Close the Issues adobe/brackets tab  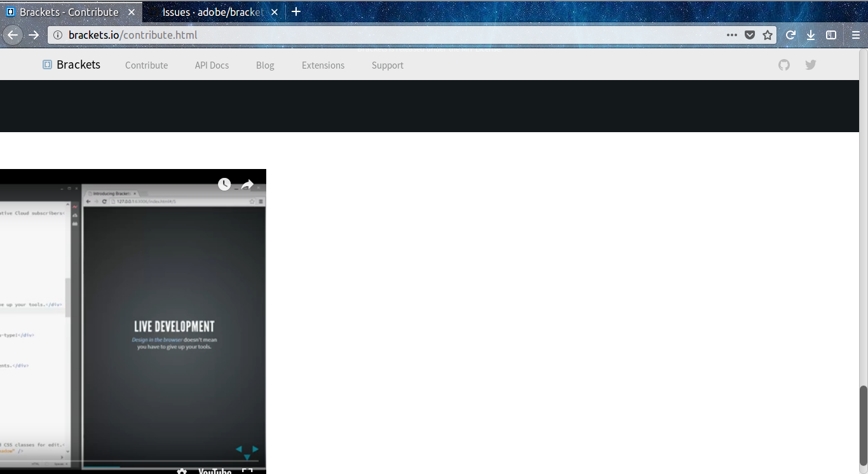275,12
